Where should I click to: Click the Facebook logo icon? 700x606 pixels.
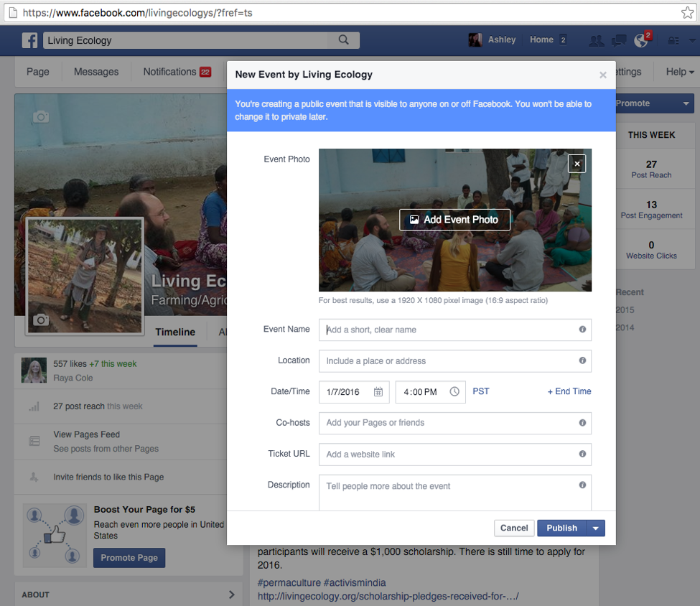(29, 40)
